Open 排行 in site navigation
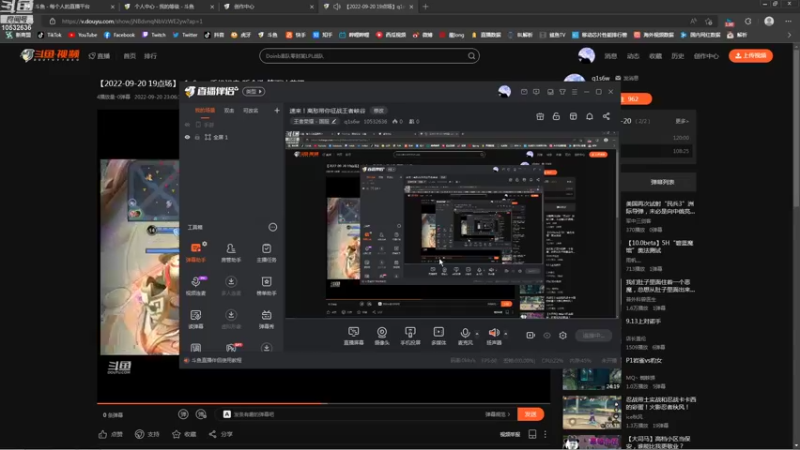 pyautogui.click(x=150, y=56)
